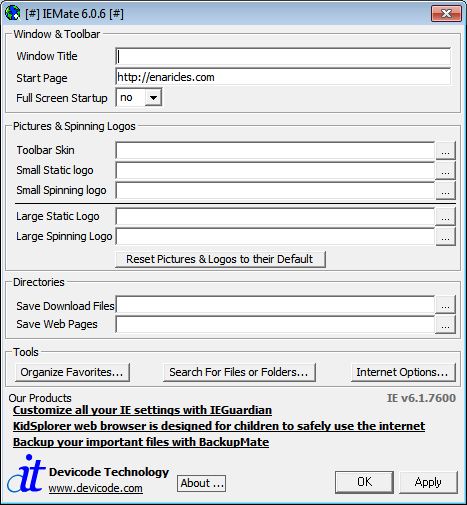The image size is (467, 505).
Task: Browse for Toolbar Skin file
Action: click(445, 150)
